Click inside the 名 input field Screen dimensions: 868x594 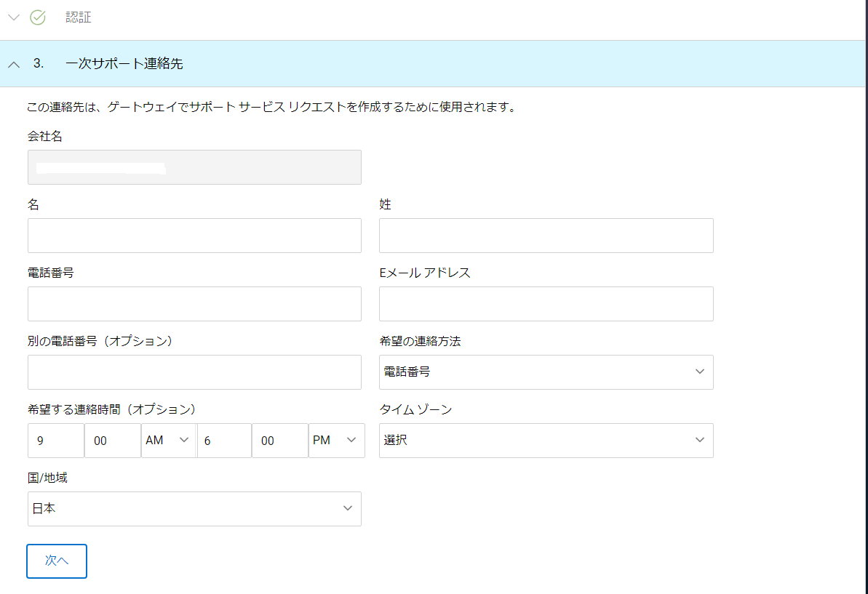click(x=194, y=236)
